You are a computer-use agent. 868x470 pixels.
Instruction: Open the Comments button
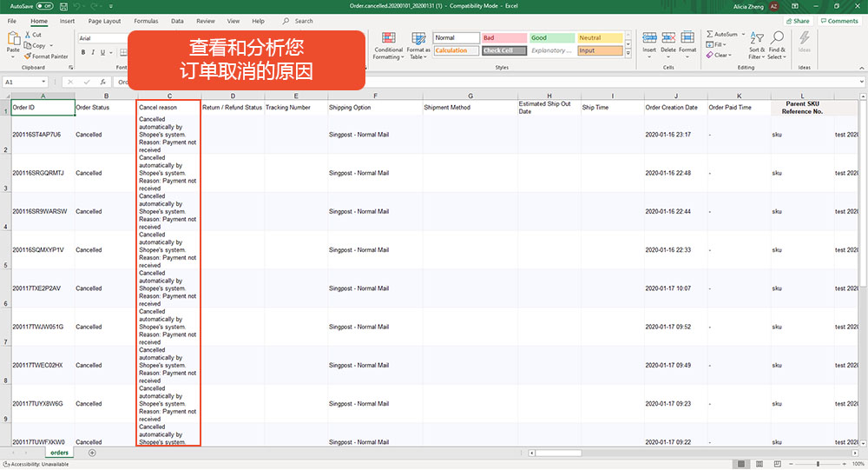(x=839, y=21)
